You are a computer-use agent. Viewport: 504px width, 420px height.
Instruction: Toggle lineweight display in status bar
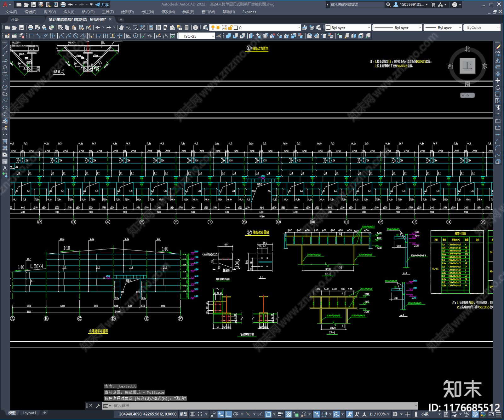pos(280,414)
